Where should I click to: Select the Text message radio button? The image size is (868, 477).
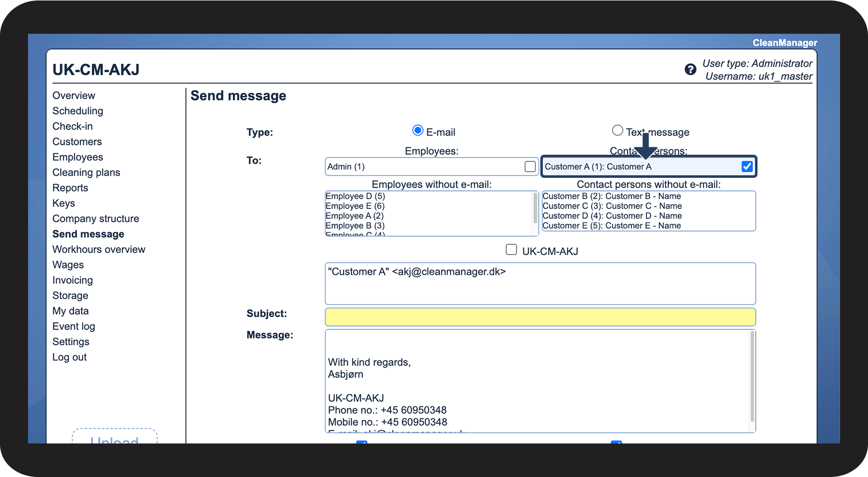(617, 130)
